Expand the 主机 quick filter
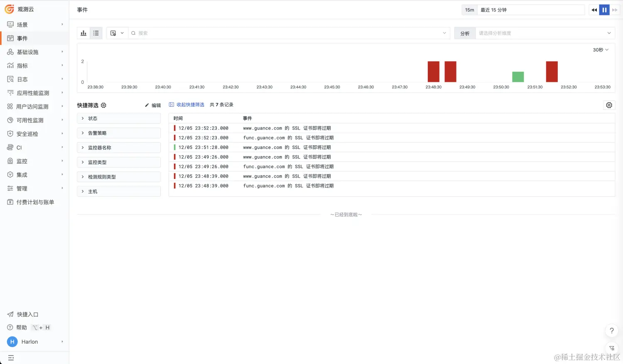 pos(119,191)
